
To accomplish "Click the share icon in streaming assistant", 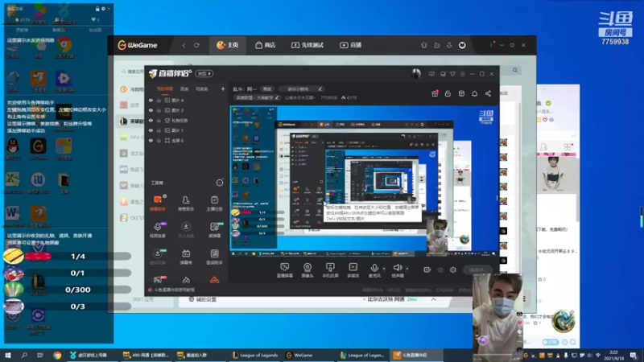I will pos(488,93).
